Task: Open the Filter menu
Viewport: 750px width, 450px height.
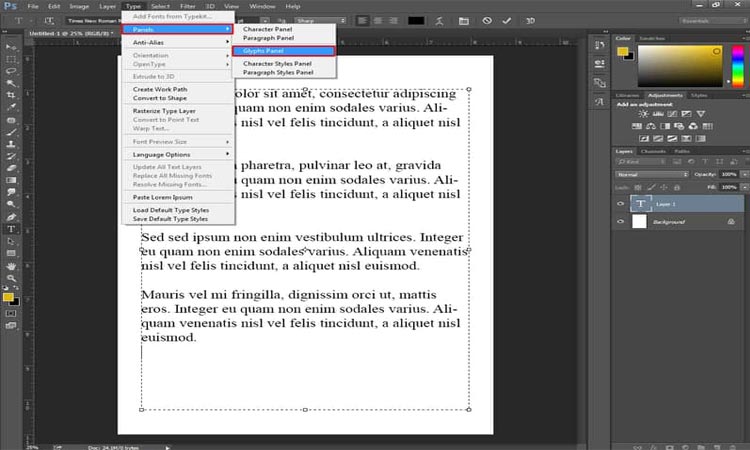Action: [x=188, y=6]
